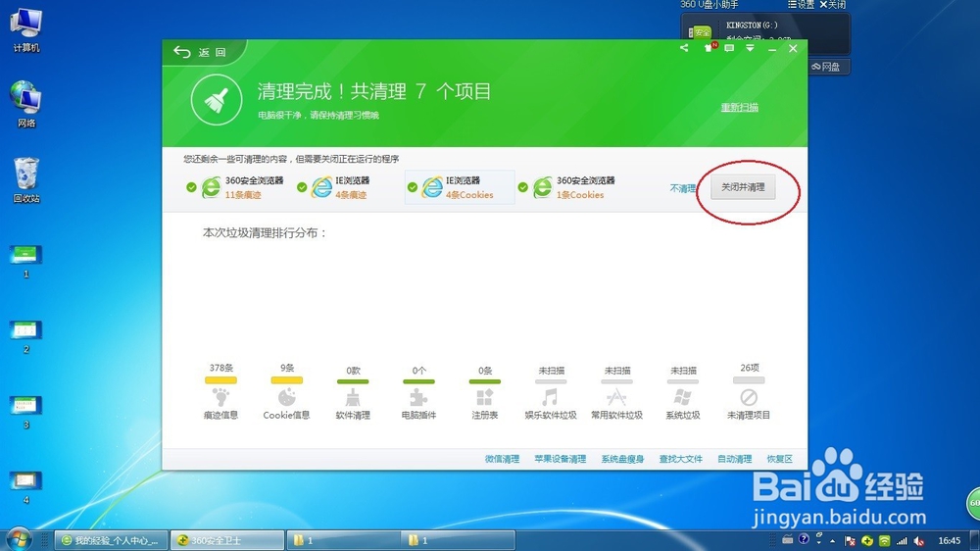Click the 360 yellow plus tray icon

click(x=867, y=541)
